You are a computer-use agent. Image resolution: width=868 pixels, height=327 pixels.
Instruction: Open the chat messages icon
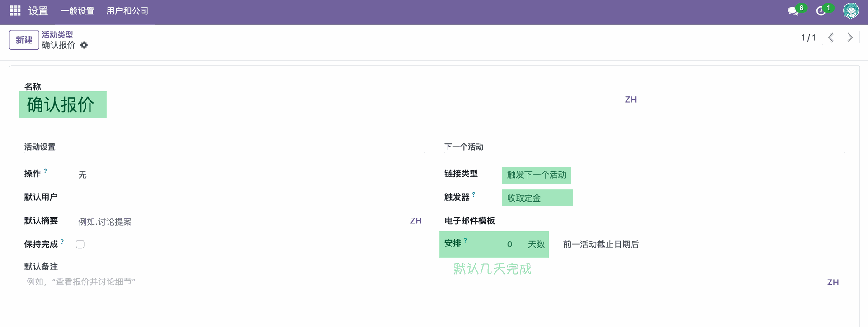pos(793,11)
